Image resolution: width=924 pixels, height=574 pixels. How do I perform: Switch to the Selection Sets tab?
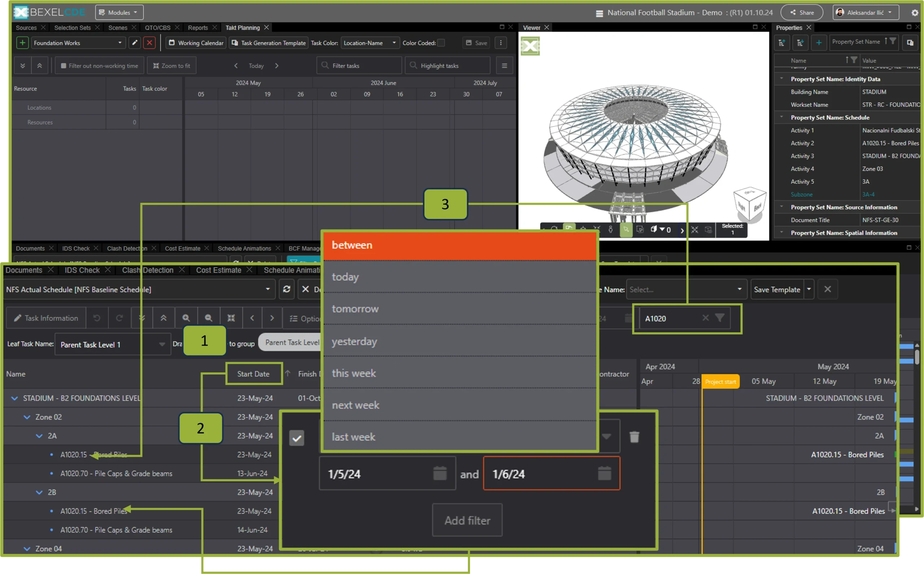73,28
